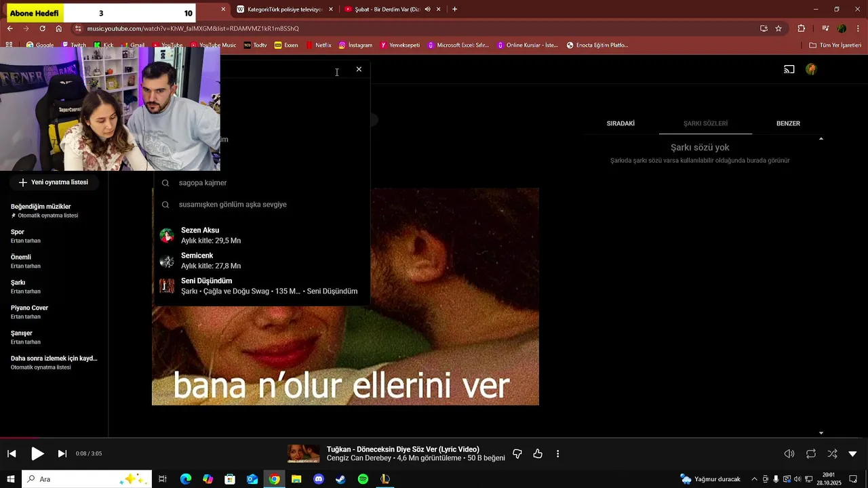Skip to the next track

click(62, 453)
